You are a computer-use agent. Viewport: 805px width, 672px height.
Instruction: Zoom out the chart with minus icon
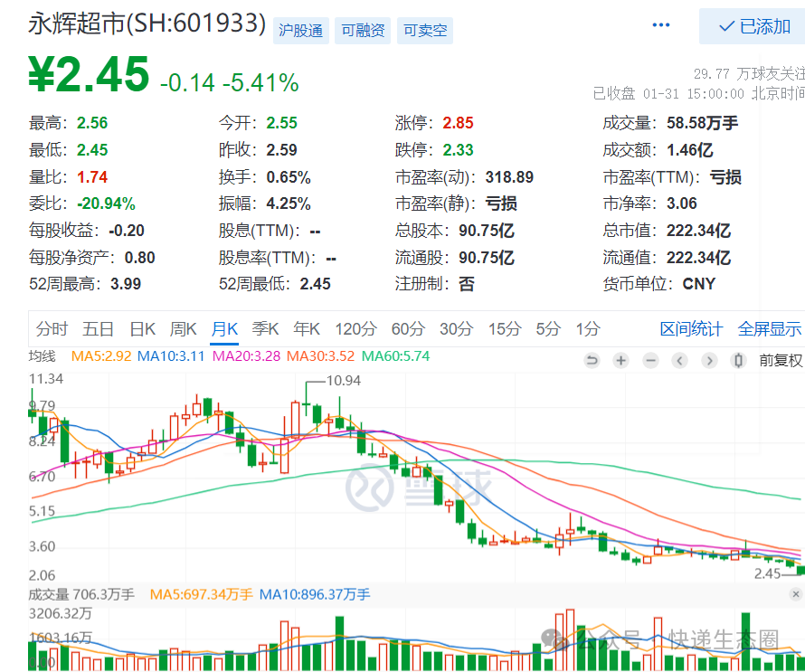651,360
